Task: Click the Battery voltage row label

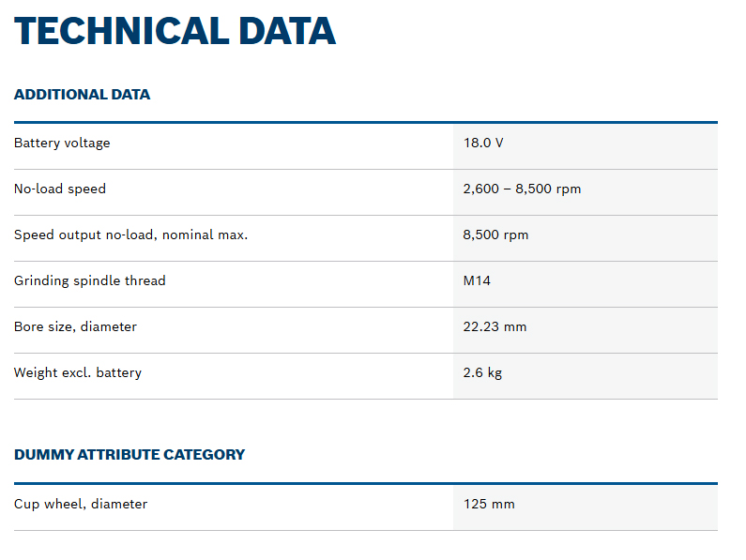Action: pyautogui.click(x=62, y=144)
